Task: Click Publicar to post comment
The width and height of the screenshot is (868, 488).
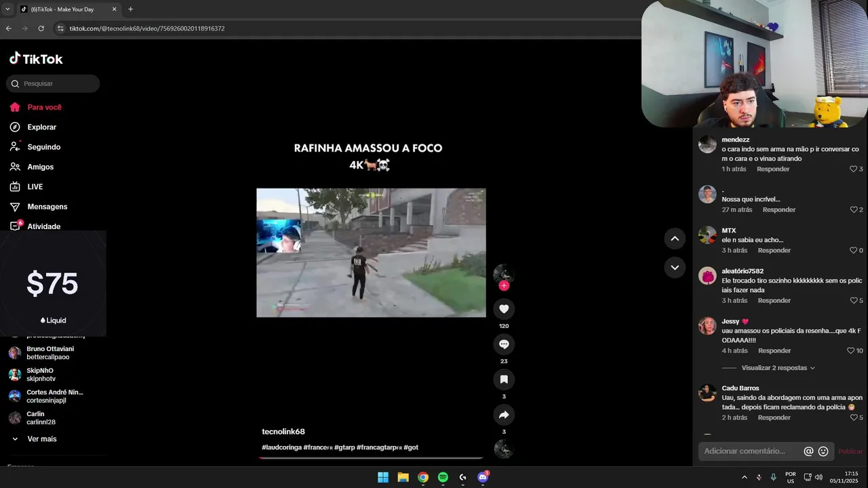Action: tap(850, 451)
